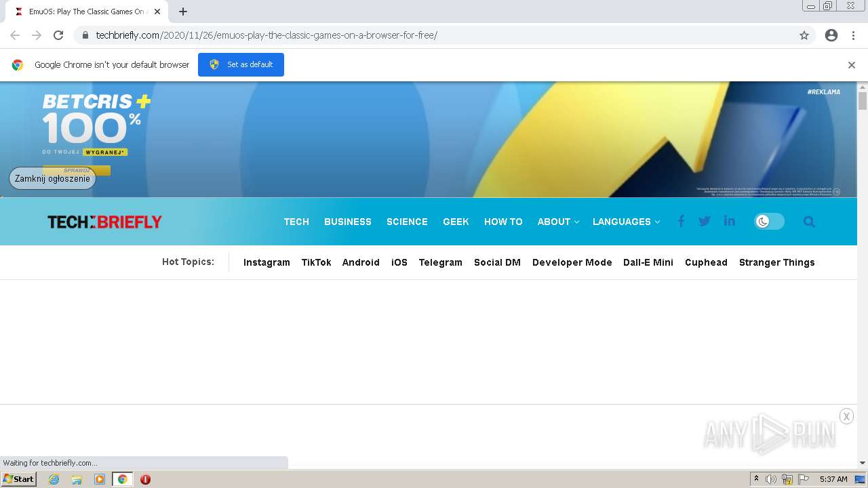This screenshot has height=488, width=868.
Task: Open the SCIENCE menu section
Action: click(x=407, y=222)
